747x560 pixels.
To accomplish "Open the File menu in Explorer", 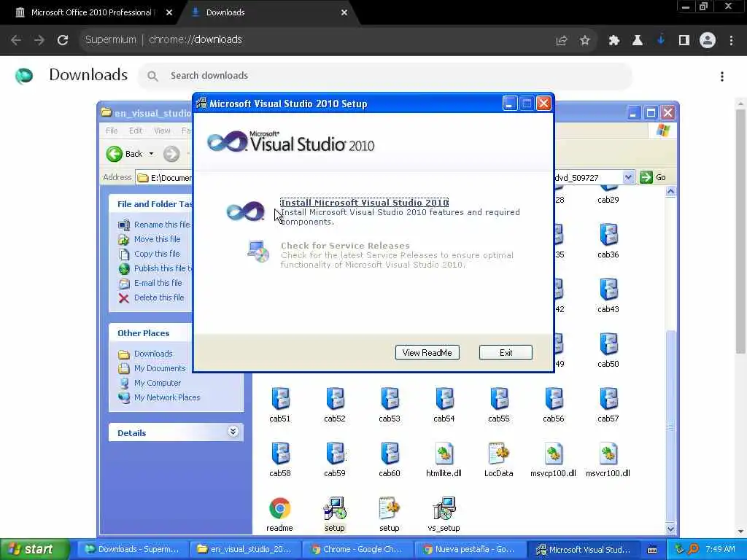I will (112, 131).
